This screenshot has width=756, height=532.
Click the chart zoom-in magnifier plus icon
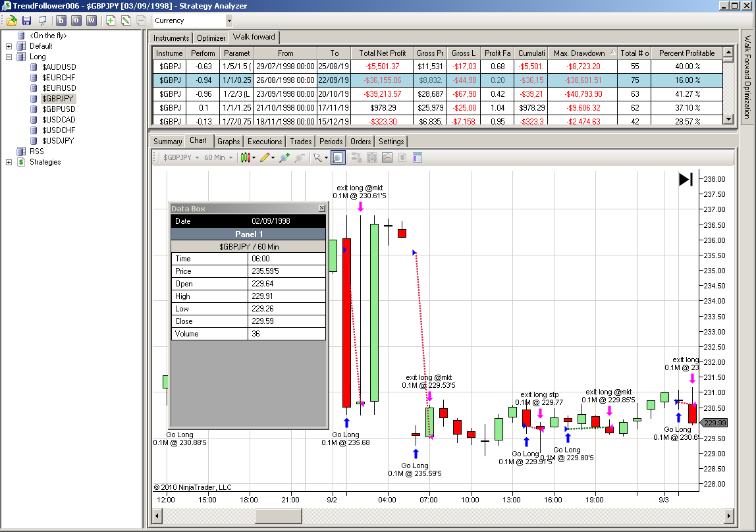point(284,157)
